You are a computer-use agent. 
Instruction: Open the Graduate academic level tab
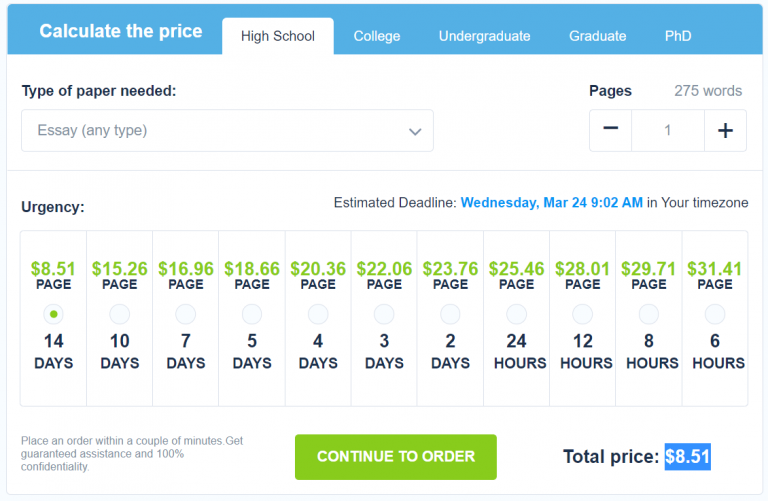(x=598, y=36)
